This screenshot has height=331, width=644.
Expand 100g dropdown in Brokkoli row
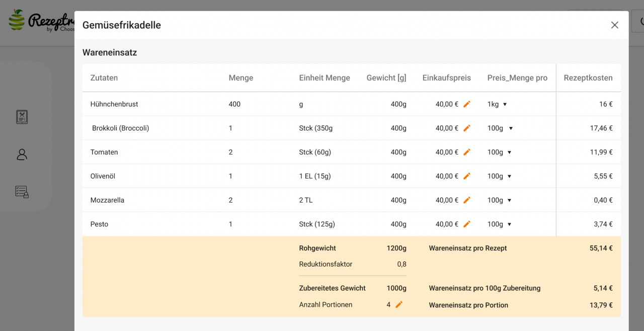(500, 128)
